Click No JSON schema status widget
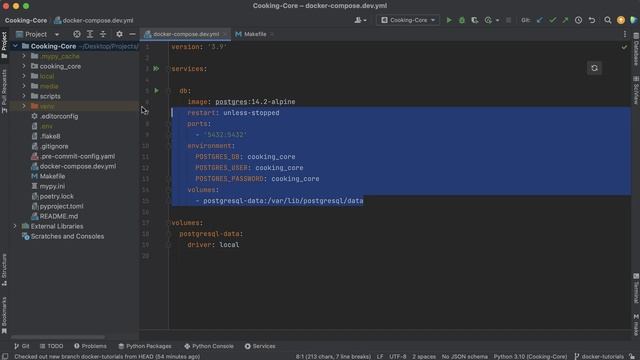The width and height of the screenshot is (640, 360). (464, 356)
